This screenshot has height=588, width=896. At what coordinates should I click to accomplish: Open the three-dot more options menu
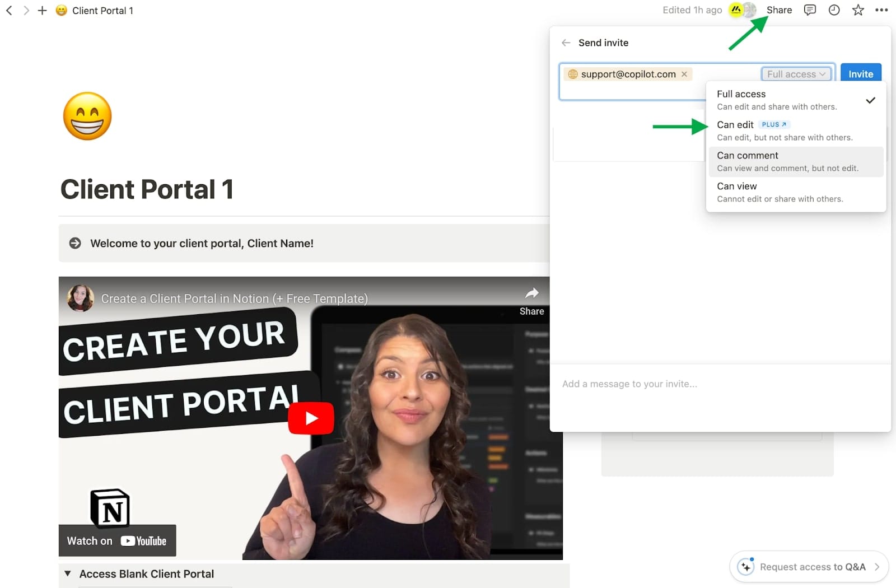pos(881,10)
